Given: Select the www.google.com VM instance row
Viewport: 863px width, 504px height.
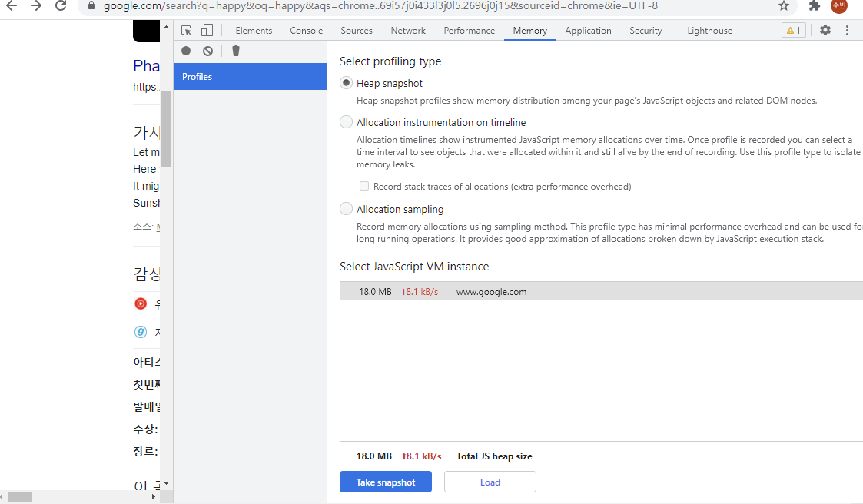Looking at the screenshot, I should [x=602, y=292].
